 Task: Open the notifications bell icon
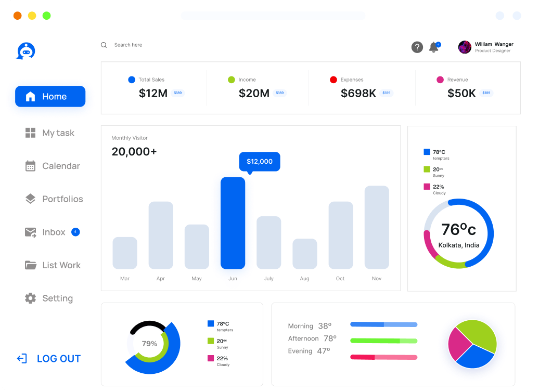tap(434, 47)
